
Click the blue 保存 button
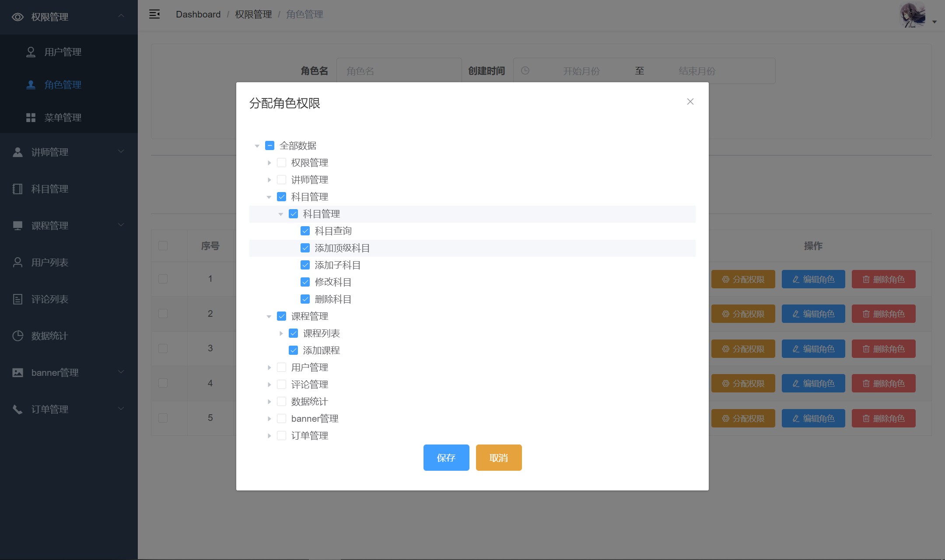click(x=446, y=458)
